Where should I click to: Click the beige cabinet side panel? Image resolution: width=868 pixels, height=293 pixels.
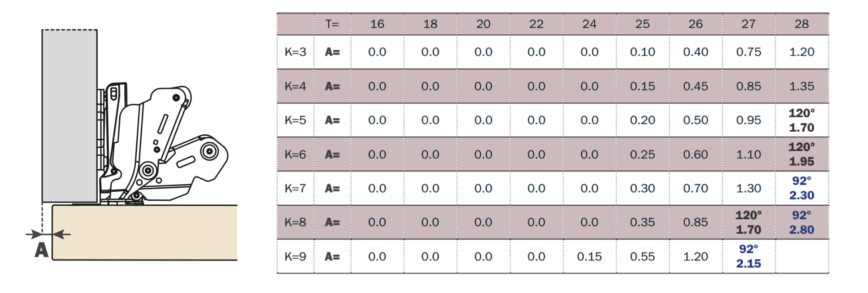[145, 233]
